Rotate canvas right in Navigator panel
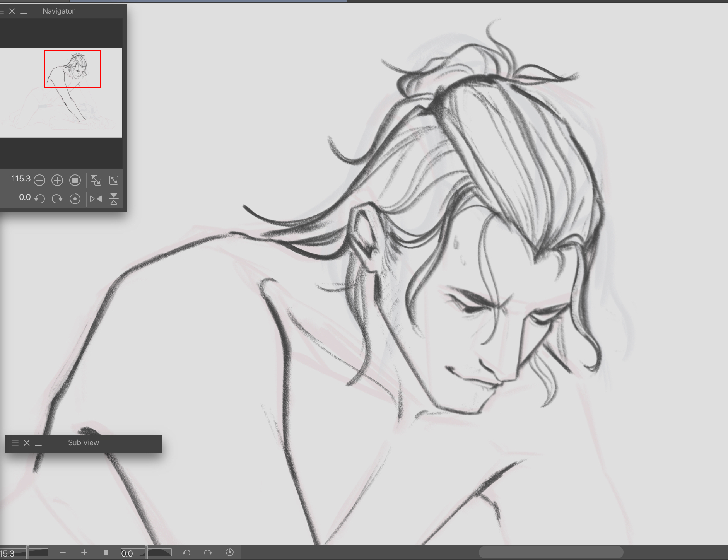Viewport: 728px width, 560px height. point(57,199)
